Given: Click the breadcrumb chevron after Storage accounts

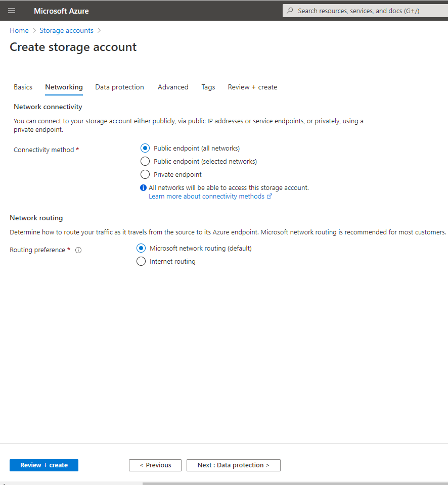Looking at the screenshot, I should tap(99, 30).
